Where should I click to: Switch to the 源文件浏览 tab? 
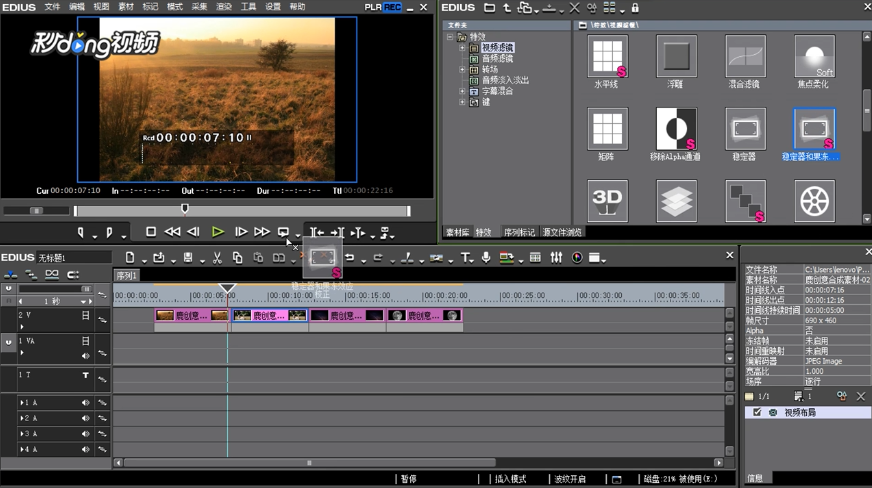point(562,232)
